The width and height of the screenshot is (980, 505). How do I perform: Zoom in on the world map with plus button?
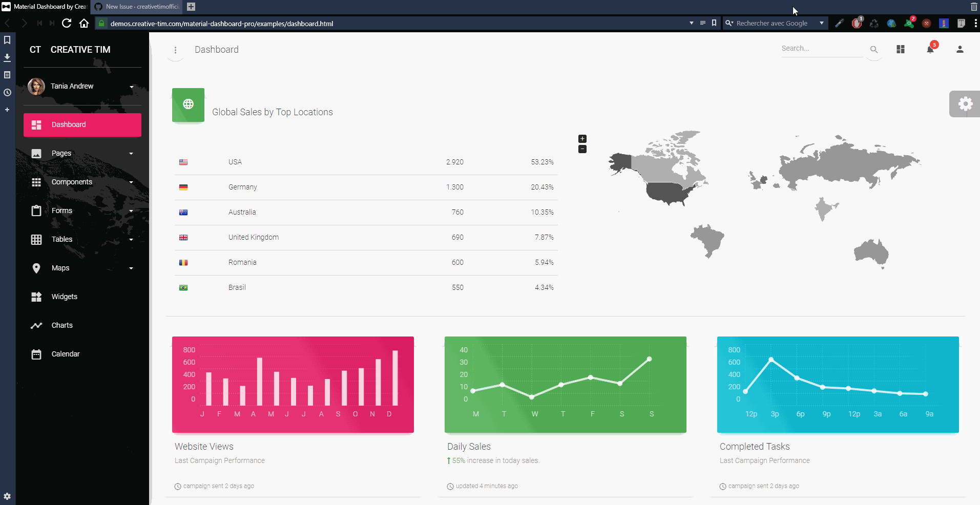tap(582, 138)
